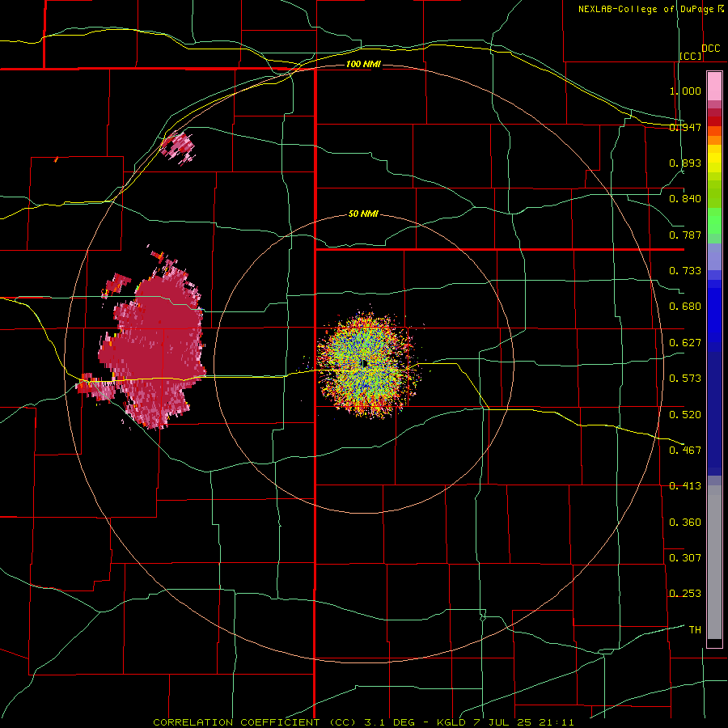728x728 pixels.
Task: Click the 0.840 scale value
Action: (x=685, y=199)
